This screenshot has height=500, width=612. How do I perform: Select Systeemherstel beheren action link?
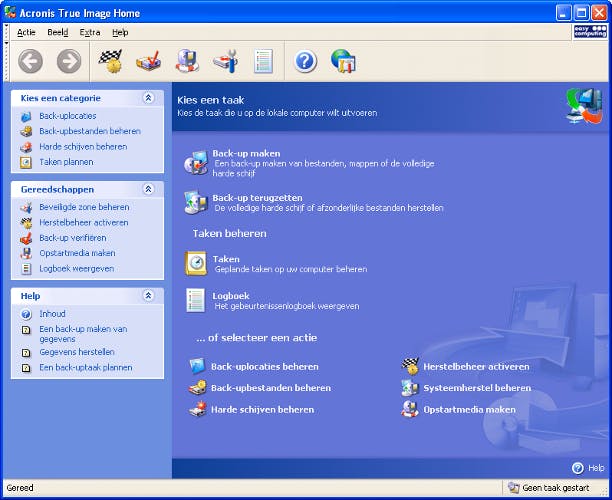click(x=477, y=388)
